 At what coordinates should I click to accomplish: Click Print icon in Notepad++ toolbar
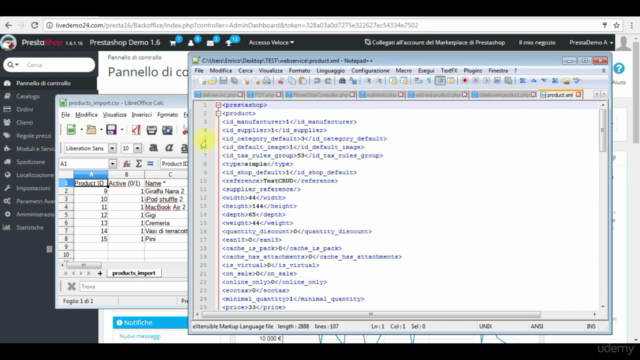coord(267,81)
